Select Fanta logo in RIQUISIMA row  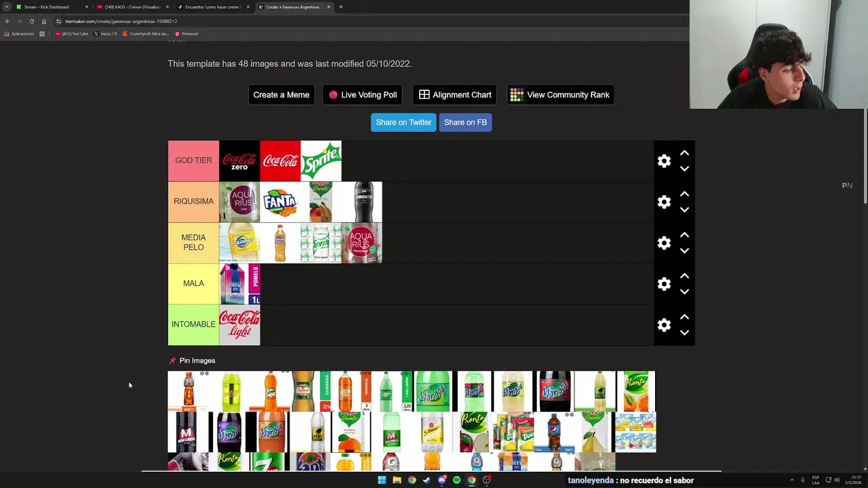coord(280,202)
